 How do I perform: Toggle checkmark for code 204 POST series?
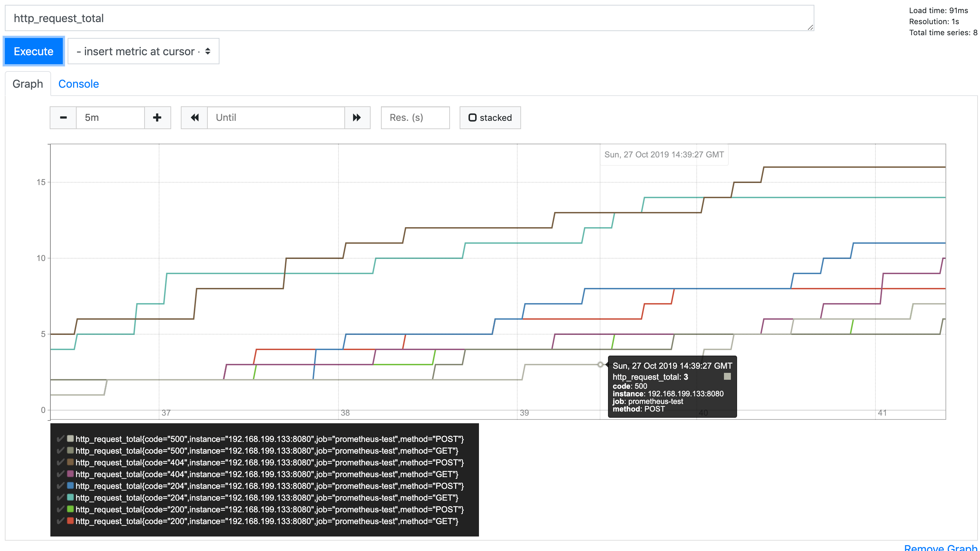coord(60,485)
